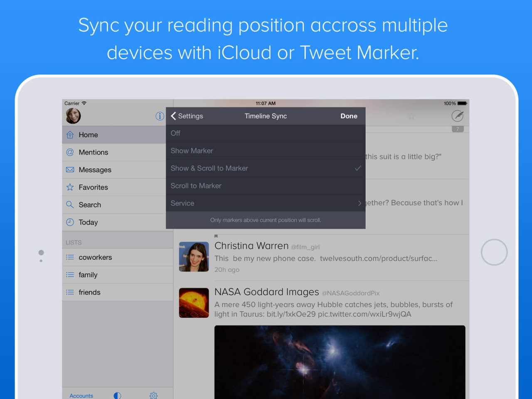The height and width of the screenshot is (399, 532).
Task: Expand the Service row
Action: click(266, 203)
